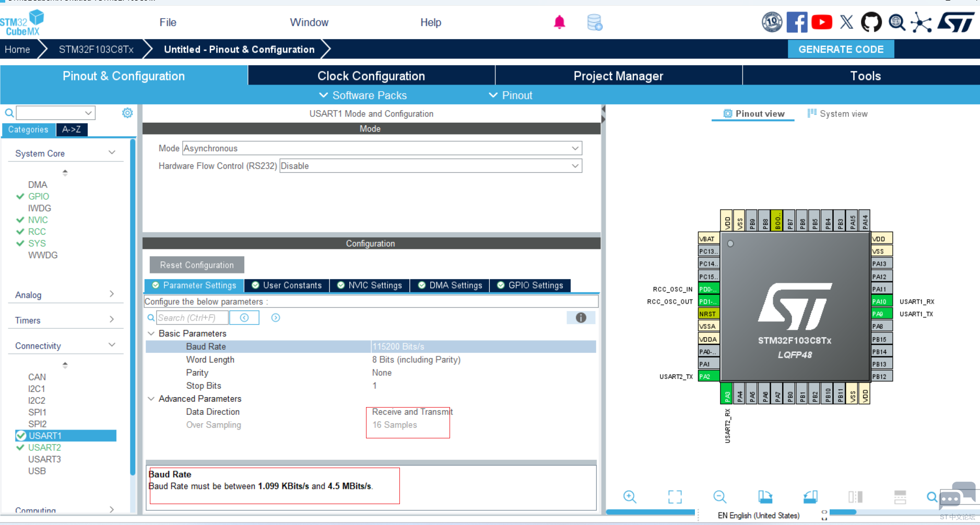Rotate the chip pinout counterclockwise
This screenshot has height=525, width=980.
[810, 497]
